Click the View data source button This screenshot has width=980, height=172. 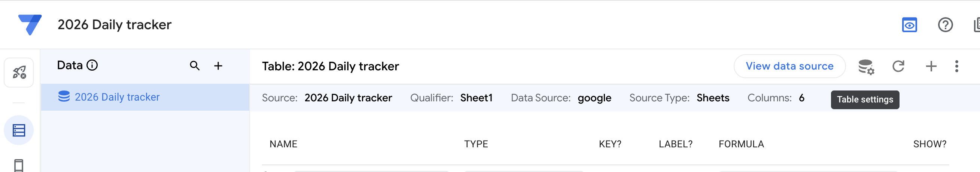click(x=789, y=67)
